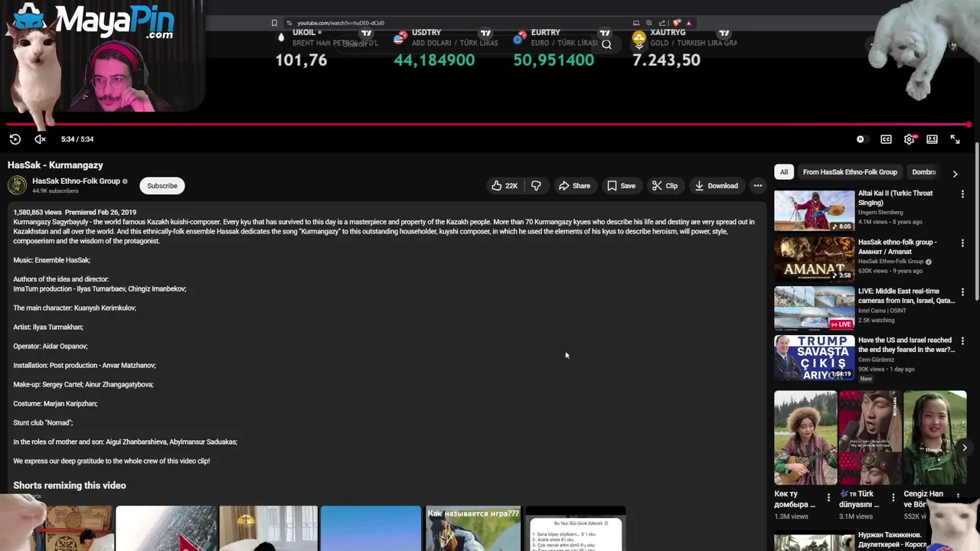
Task: Click the XAUTRYG gold ticker widget
Action: [x=684, y=47]
